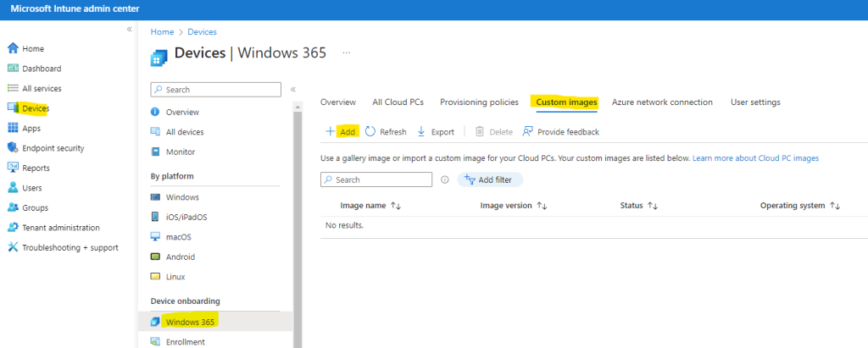Refresh the custom images list
The image size is (868, 348).
click(386, 132)
